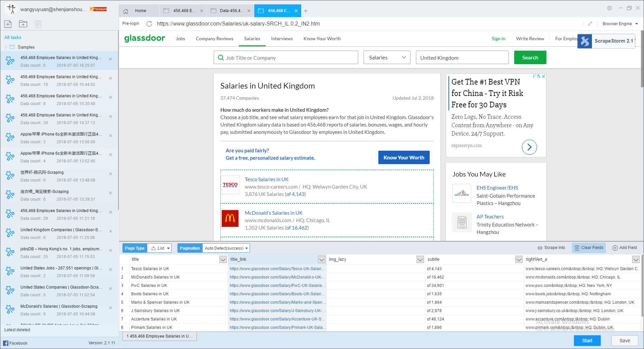The width and height of the screenshot is (644, 349).
Task: Click the Know Your Worth blue button
Action: (x=404, y=157)
